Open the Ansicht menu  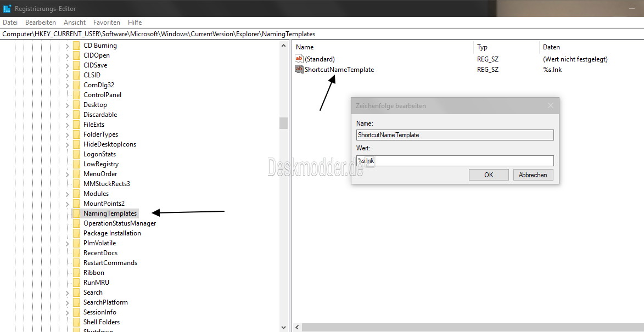[75, 22]
